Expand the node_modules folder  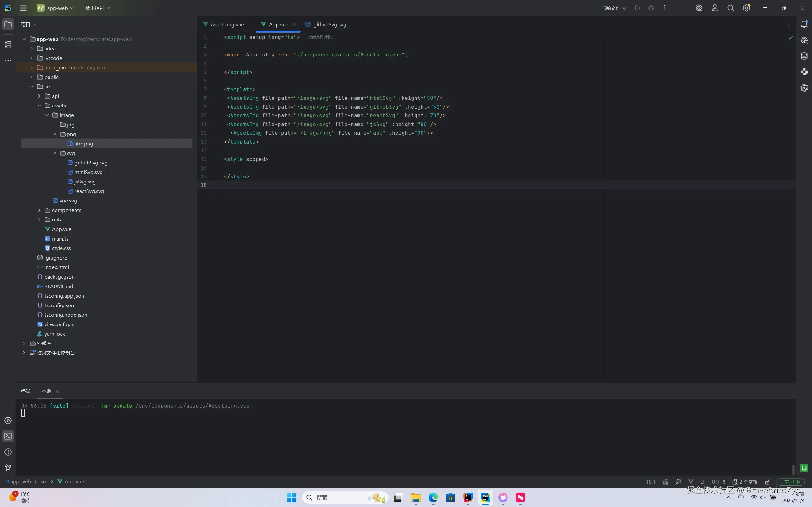[31, 67]
